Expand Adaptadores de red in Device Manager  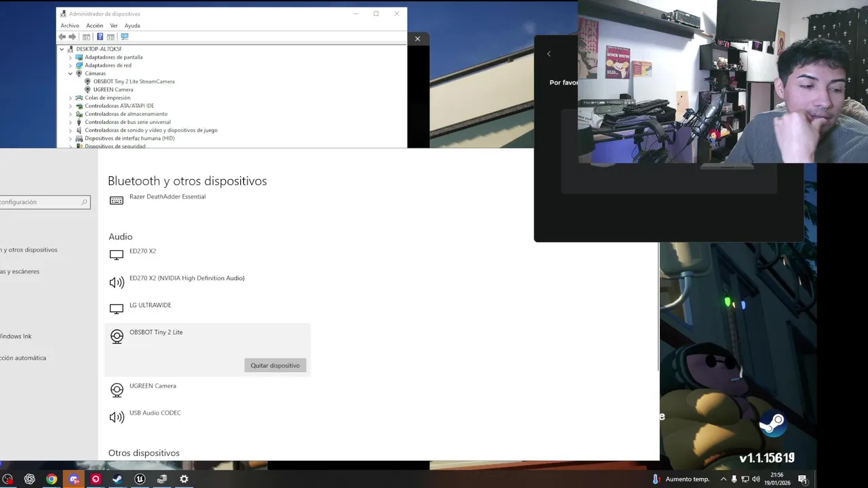click(70, 65)
